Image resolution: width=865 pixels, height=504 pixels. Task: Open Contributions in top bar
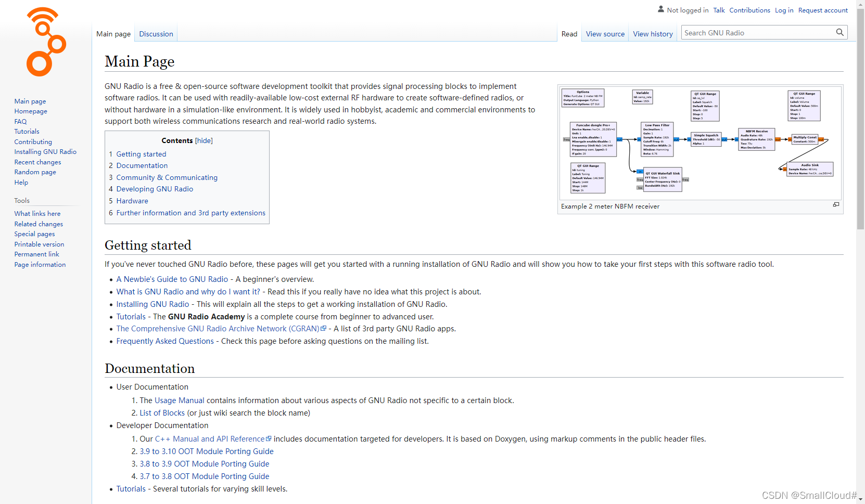749,10
